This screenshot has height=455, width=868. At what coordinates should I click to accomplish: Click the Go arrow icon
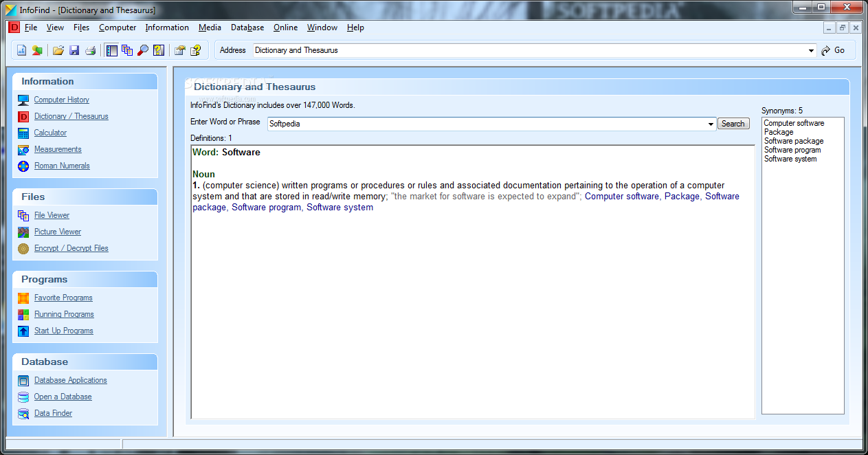826,50
